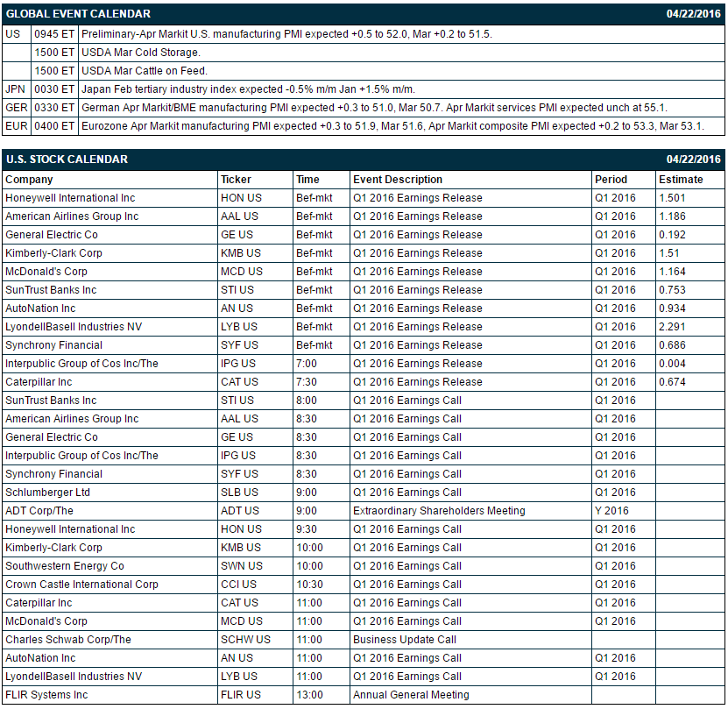Click the SWN US ticker

(x=242, y=566)
